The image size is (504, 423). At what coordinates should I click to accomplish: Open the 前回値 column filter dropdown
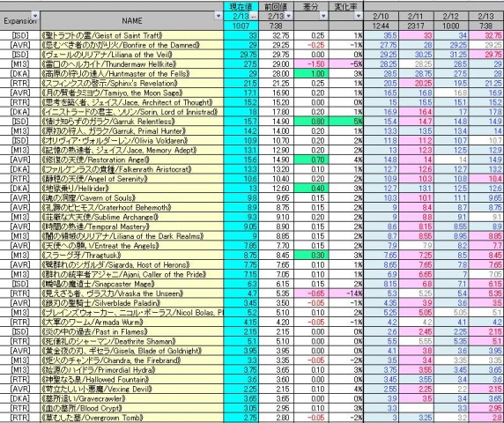(289, 16)
